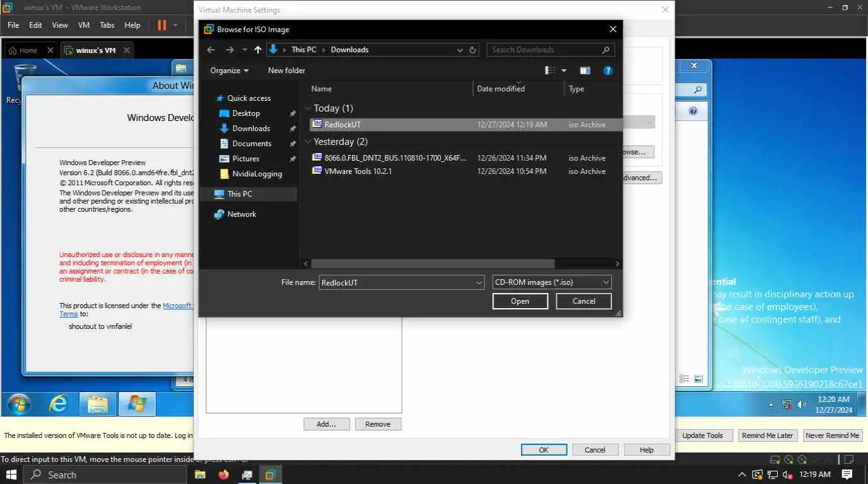
Task: Collapse the Yesterday (2) group
Action: (x=308, y=142)
